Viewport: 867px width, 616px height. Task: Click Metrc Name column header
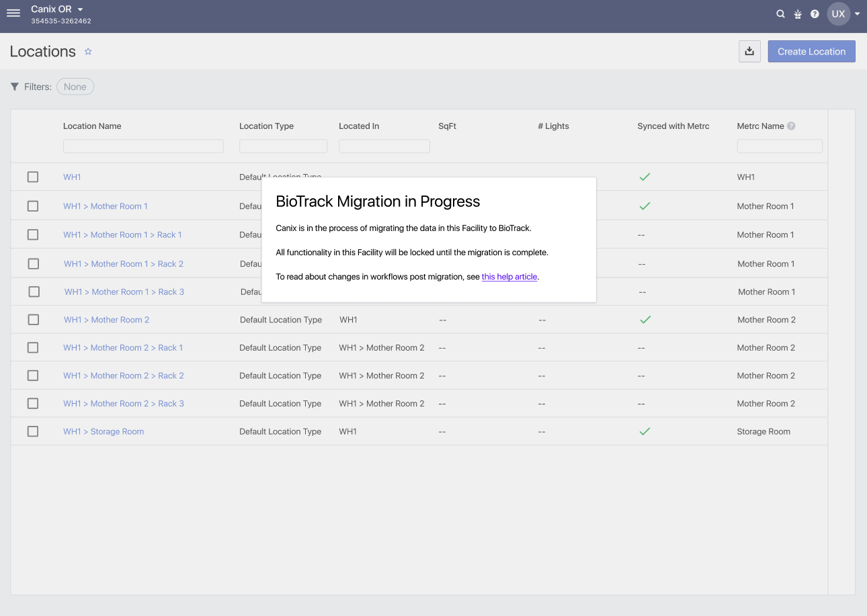761,126
